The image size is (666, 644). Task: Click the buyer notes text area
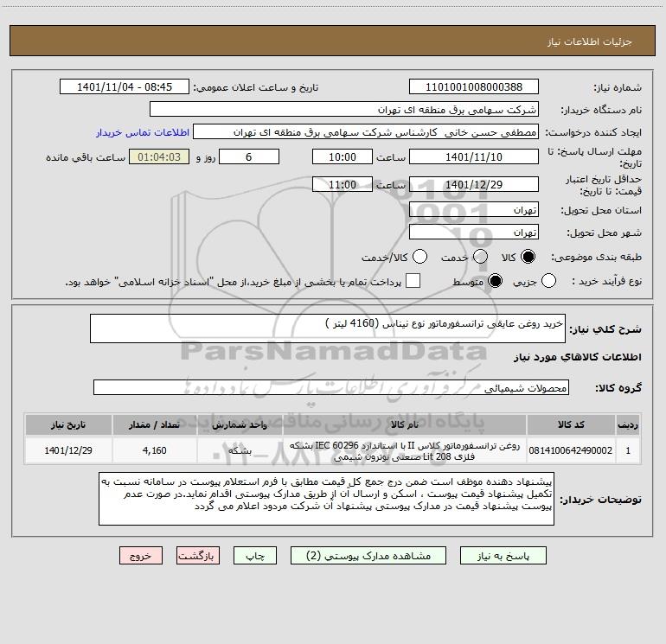pos(326,499)
